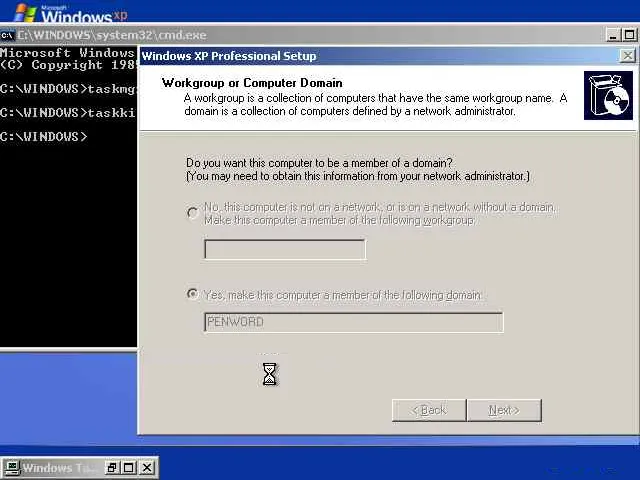Click the setup CD box icon in the dialog header

(608, 96)
